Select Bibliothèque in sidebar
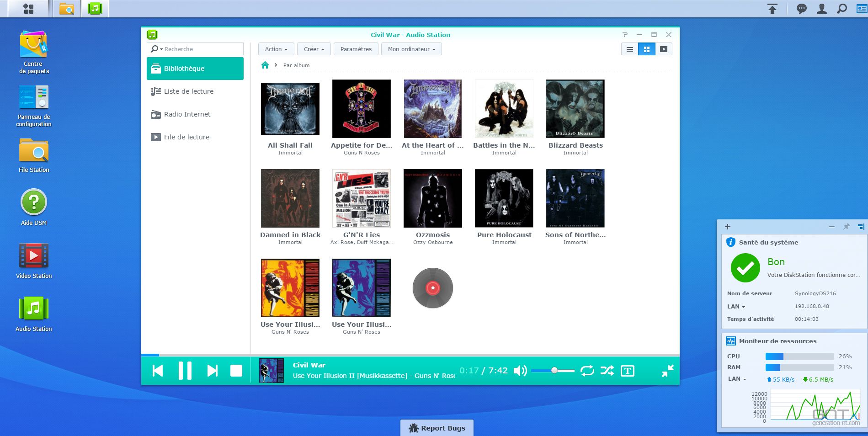 [195, 69]
